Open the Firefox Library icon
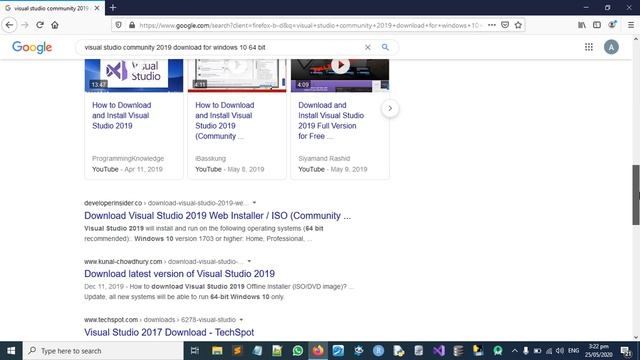 coord(582,25)
